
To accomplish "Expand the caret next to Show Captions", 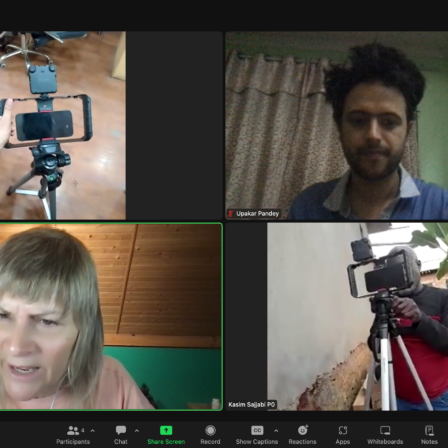I will pos(276,430).
